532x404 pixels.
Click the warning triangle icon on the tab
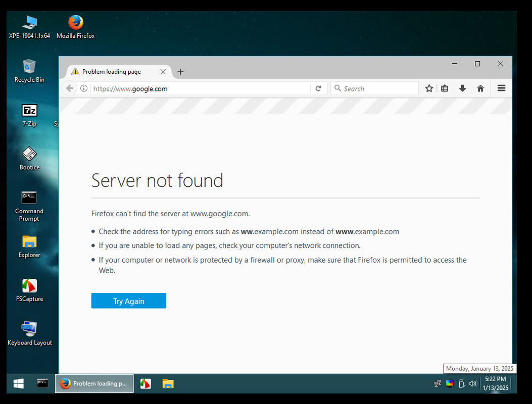(x=75, y=72)
